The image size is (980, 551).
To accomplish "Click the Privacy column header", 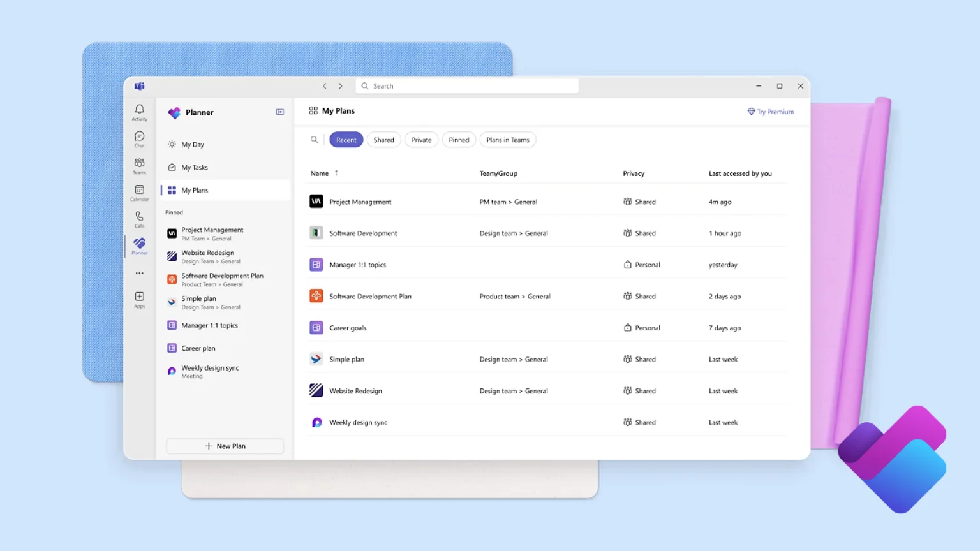I will 634,173.
